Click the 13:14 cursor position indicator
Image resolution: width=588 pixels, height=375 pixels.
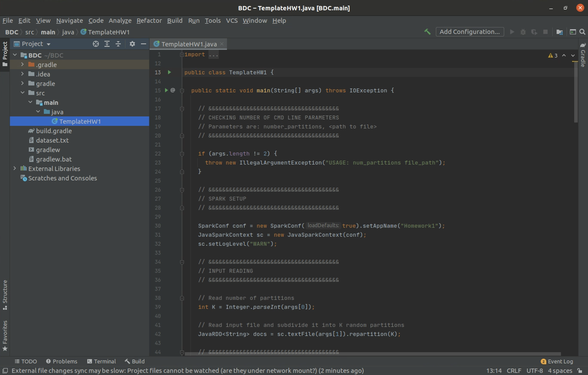(x=494, y=371)
